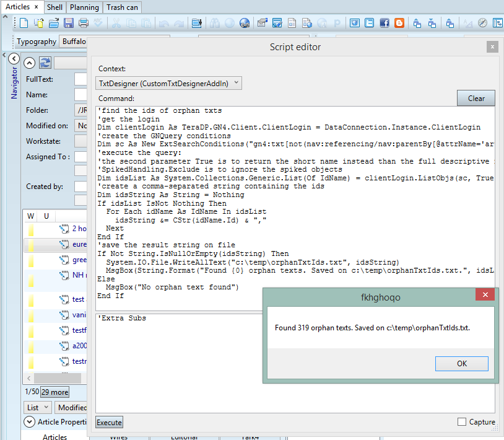Expand the Article Properties section
Viewport: 504px width, 440px height.
(x=29, y=421)
